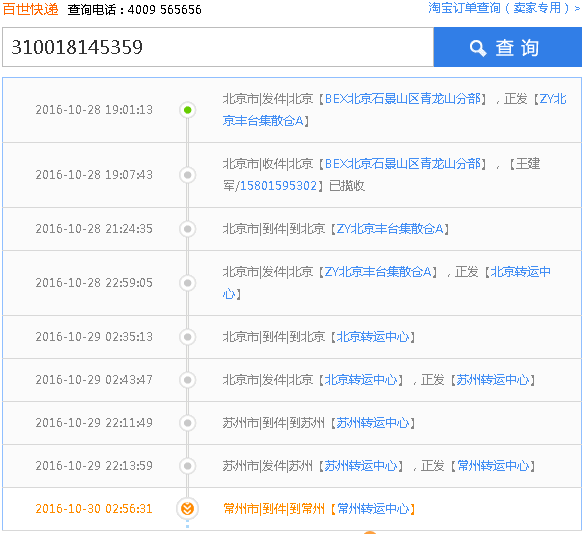Click the timeline dot at 2016-10-29 02:35:13
587x534 pixels.
[188, 337]
